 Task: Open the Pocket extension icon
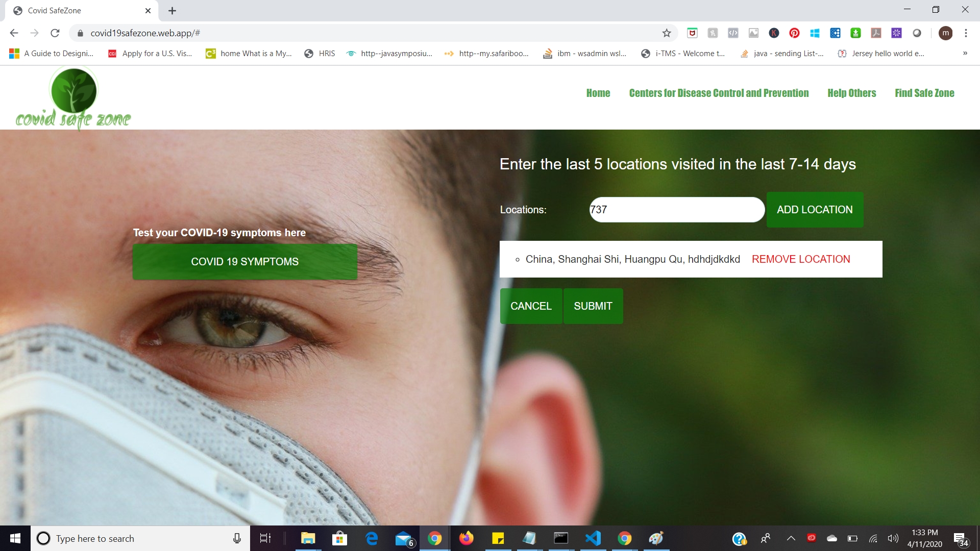pos(692,33)
